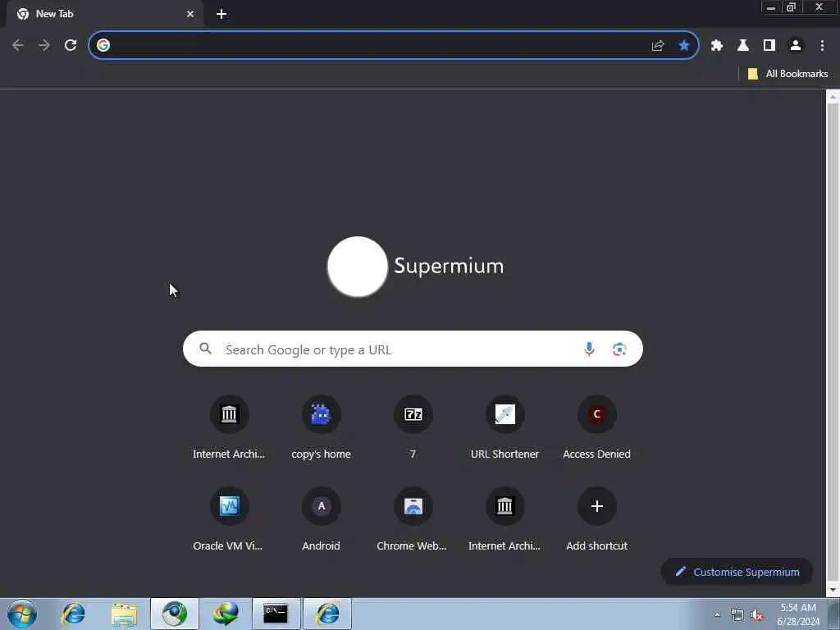This screenshot has height=630, width=840.
Task: Toggle the bookmark star for this tab
Action: 683,46
